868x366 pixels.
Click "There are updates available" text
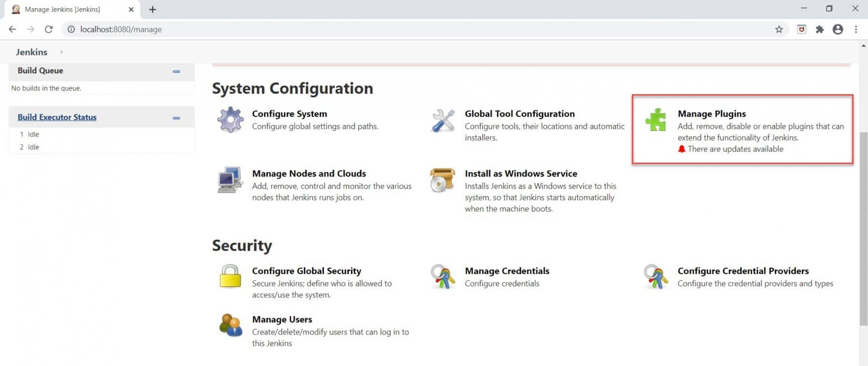tap(735, 149)
